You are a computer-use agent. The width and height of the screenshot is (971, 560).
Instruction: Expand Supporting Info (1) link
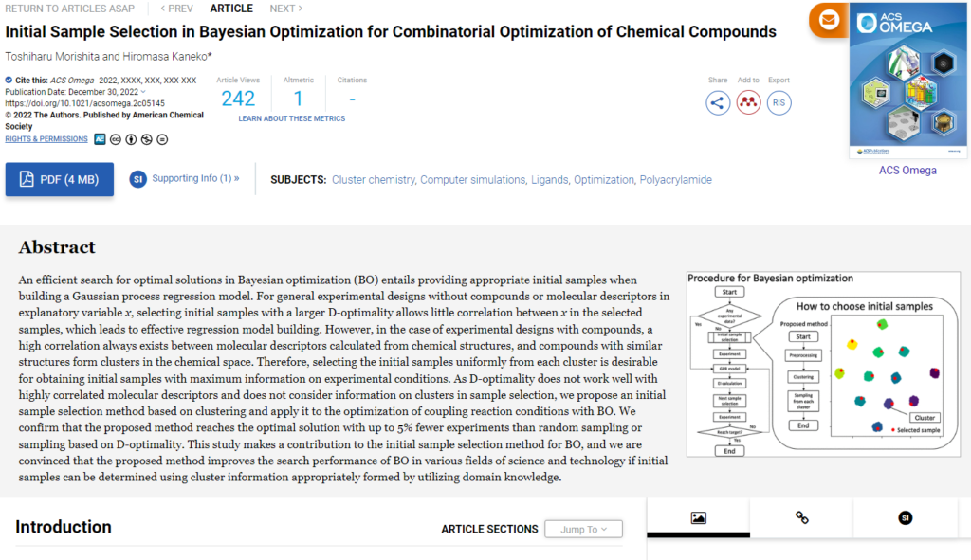(x=195, y=178)
